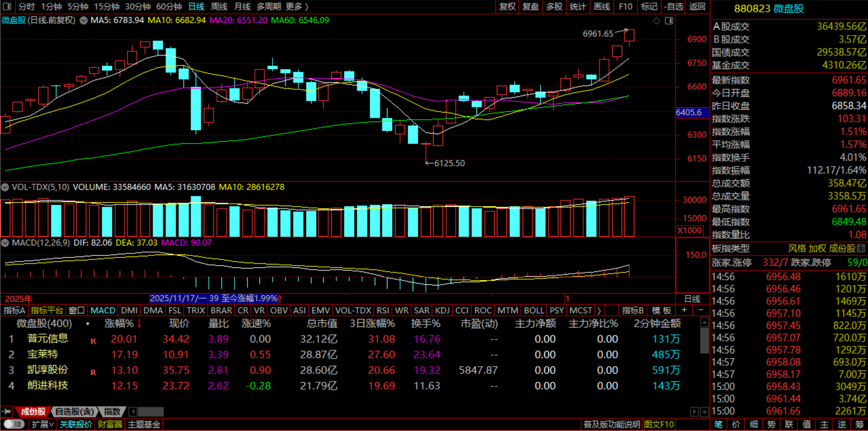Select the KDJ indicator tab
Screen dimensions: 868x431
[442, 310]
